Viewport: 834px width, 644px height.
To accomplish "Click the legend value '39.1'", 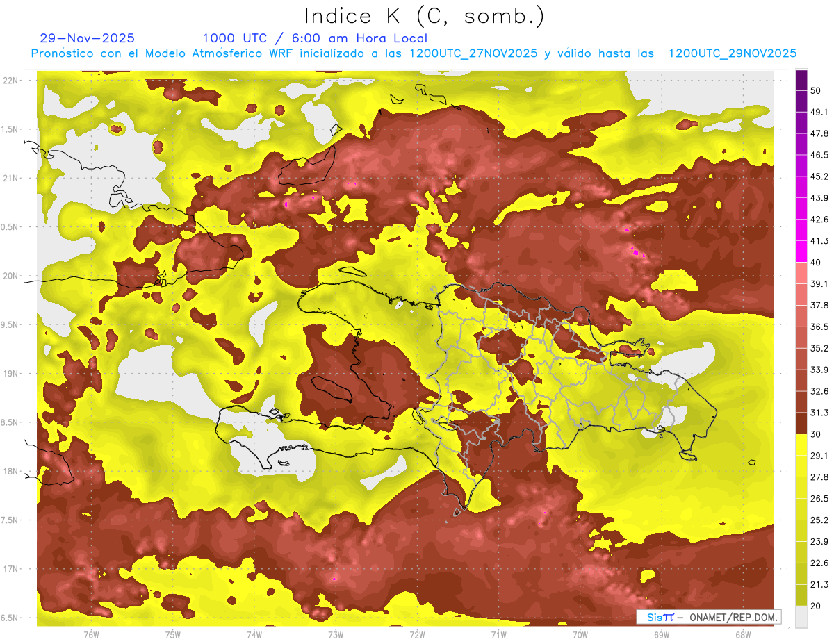I will (819, 284).
